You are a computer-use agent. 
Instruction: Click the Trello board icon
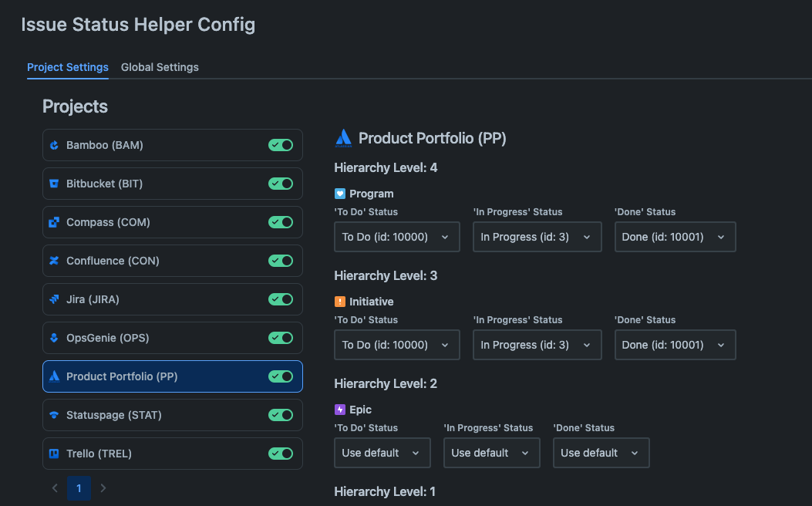(x=54, y=454)
